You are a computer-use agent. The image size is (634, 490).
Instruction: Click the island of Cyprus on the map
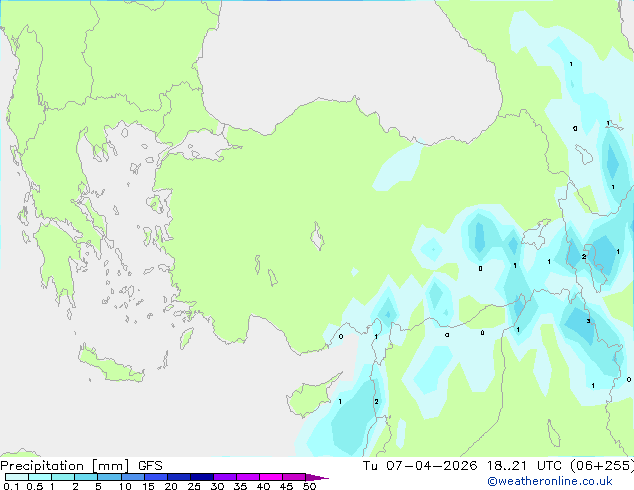(311, 397)
